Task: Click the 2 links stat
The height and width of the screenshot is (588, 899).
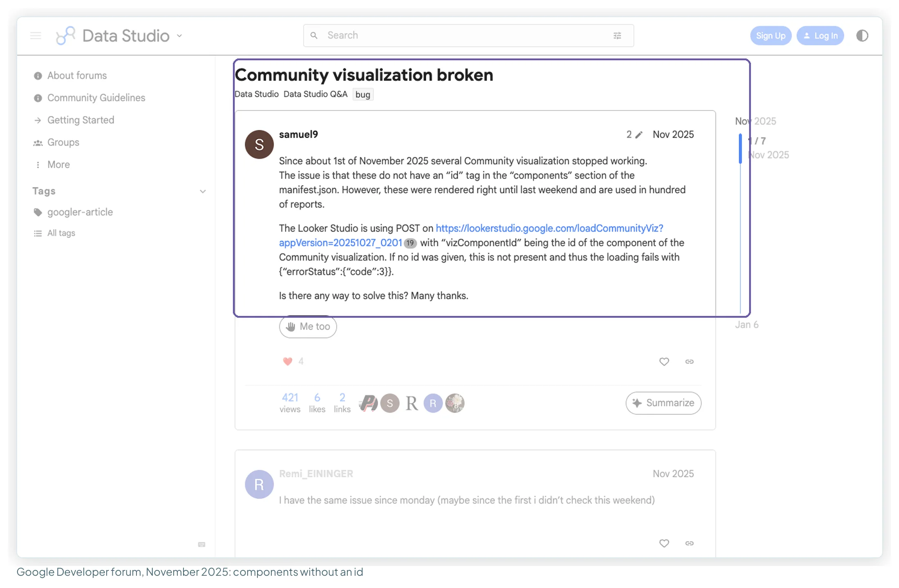Action: (342, 403)
